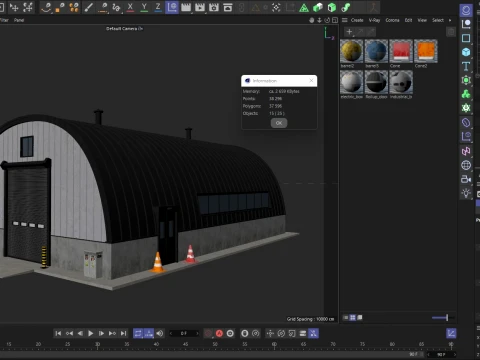The image size is (480, 360).
Task: Click the green cube plugin icon
Action: pos(332,7)
